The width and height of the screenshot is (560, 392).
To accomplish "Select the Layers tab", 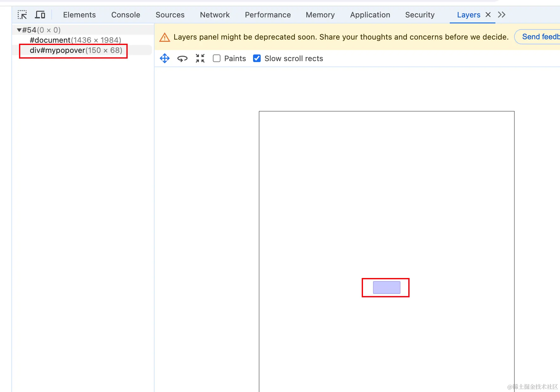I will 469,15.
